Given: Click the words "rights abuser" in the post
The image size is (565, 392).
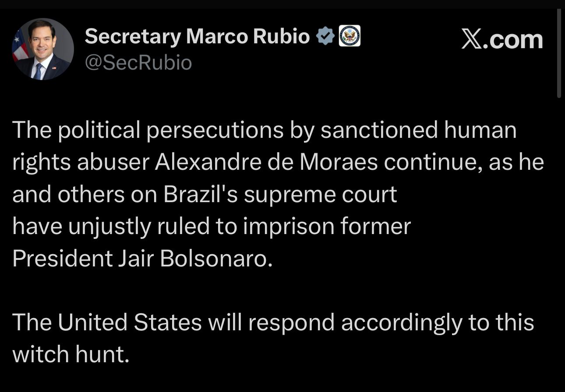Looking at the screenshot, I should coord(80,162).
